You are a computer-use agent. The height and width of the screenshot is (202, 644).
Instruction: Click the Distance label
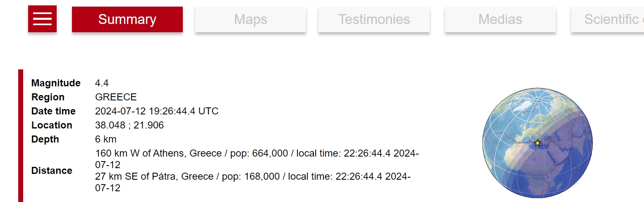point(52,171)
